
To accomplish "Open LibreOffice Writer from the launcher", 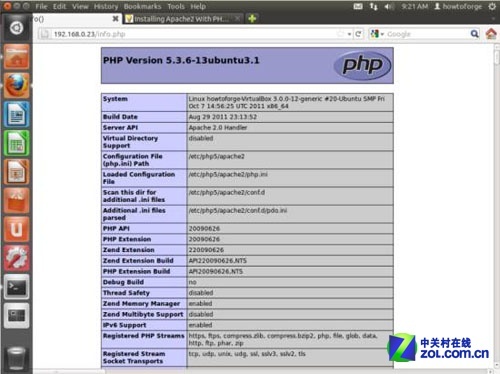I will (x=16, y=115).
